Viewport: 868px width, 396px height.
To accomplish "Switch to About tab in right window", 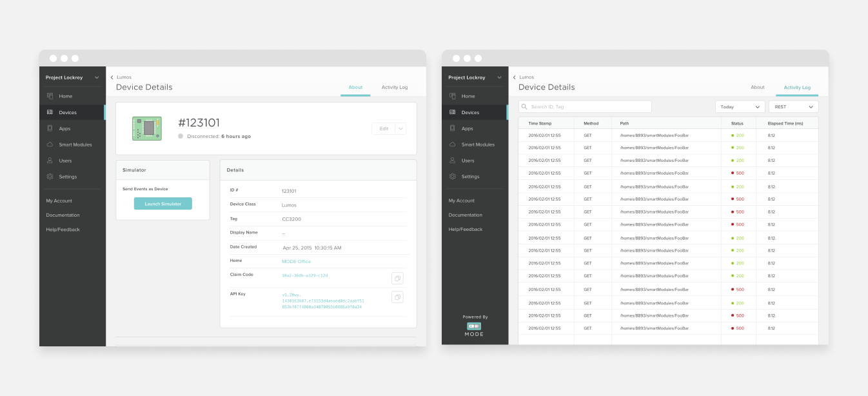I will [x=758, y=88].
